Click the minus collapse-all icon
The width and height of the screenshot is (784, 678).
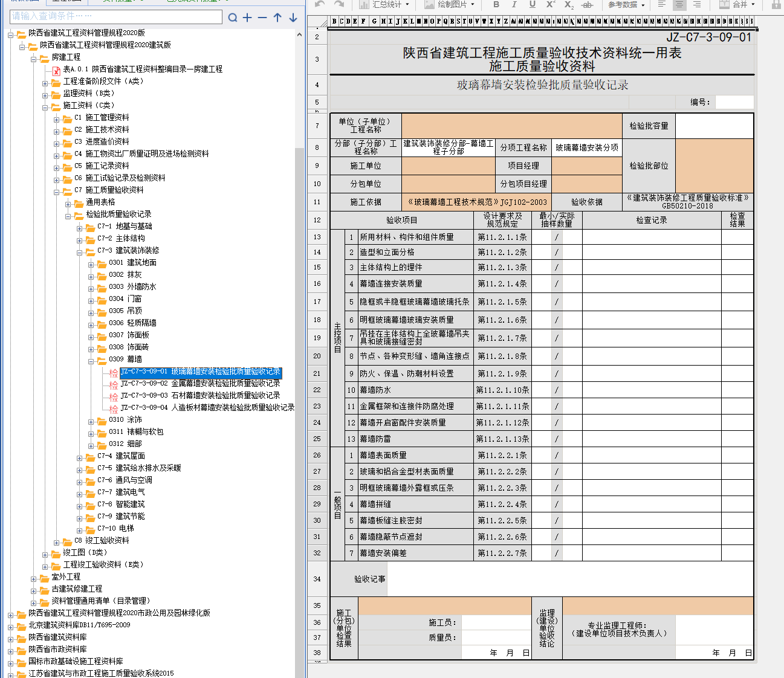point(262,18)
